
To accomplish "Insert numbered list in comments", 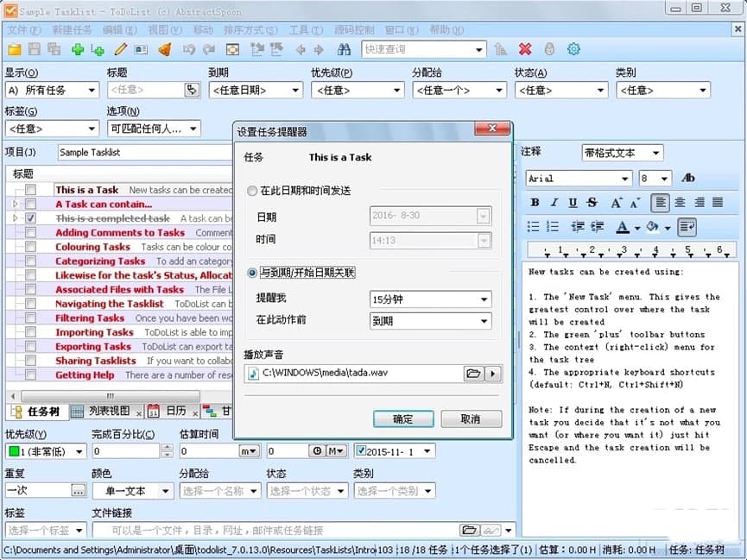I will click(552, 227).
